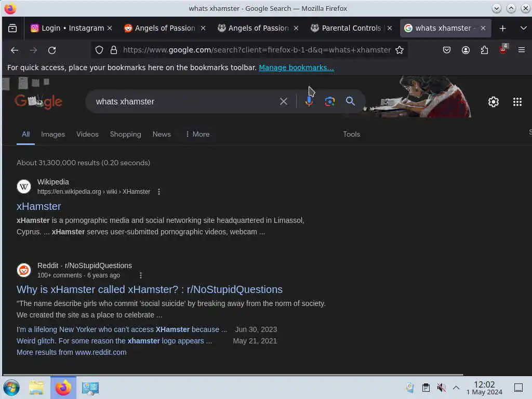Bookmark this page with the star
The width and height of the screenshot is (532, 399).
point(400,50)
